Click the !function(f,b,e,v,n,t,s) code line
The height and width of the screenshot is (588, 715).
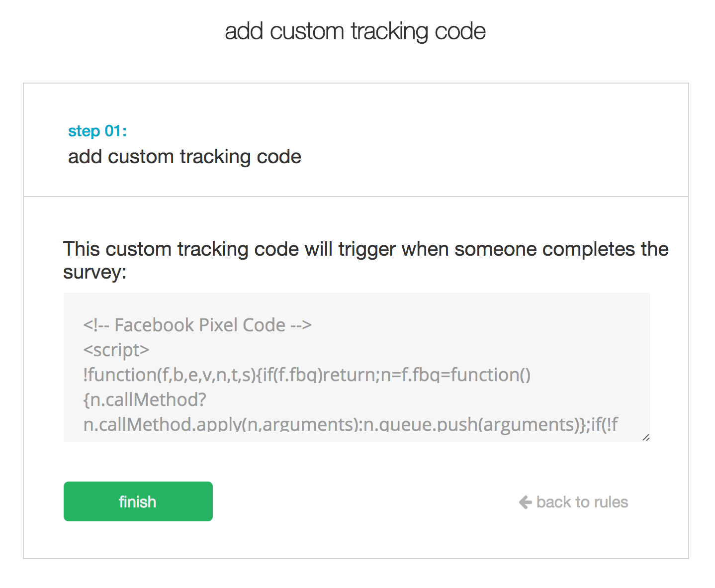point(169,375)
